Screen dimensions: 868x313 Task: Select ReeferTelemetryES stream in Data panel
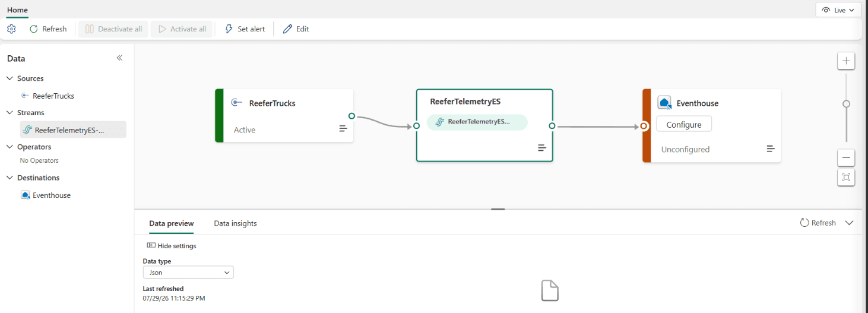(x=73, y=129)
